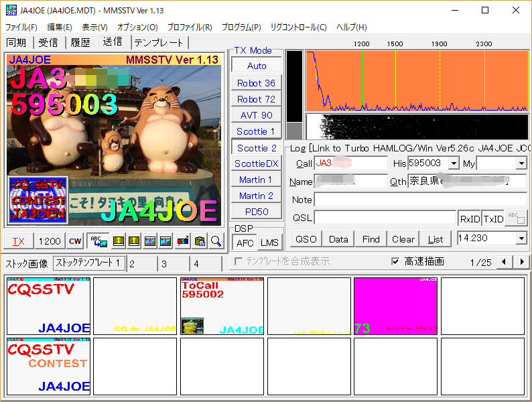Click the RxID button
532x402 pixels.
[x=470, y=219]
